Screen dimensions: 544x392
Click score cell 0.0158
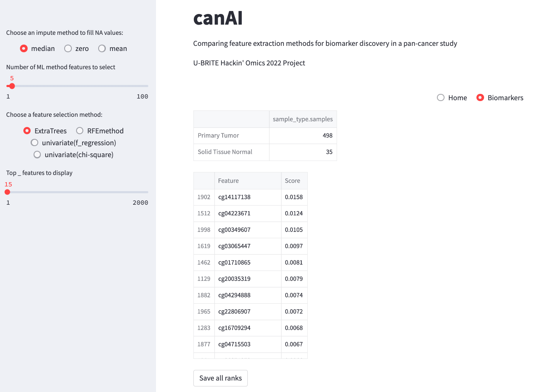tap(294, 197)
